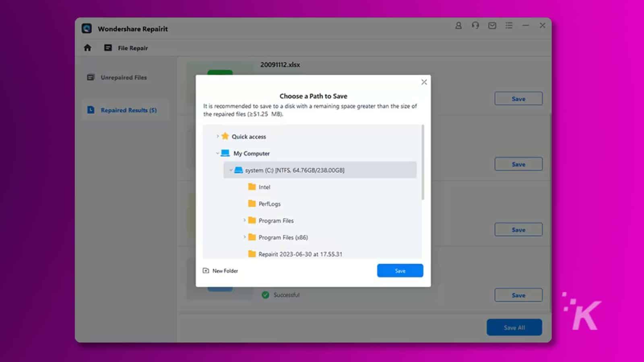The width and height of the screenshot is (644, 362).
Task: Click the Program Files (x86) folder icon
Action: coord(252,237)
